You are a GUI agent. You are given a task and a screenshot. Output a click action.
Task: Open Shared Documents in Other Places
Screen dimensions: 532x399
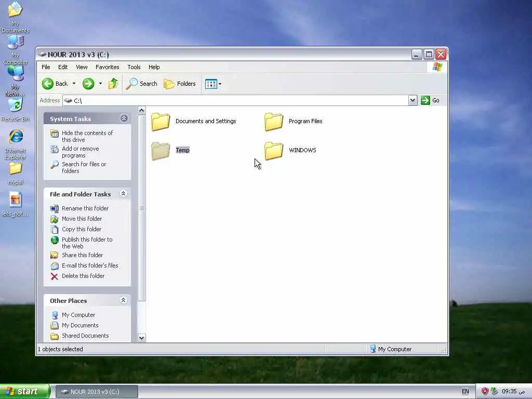point(85,336)
